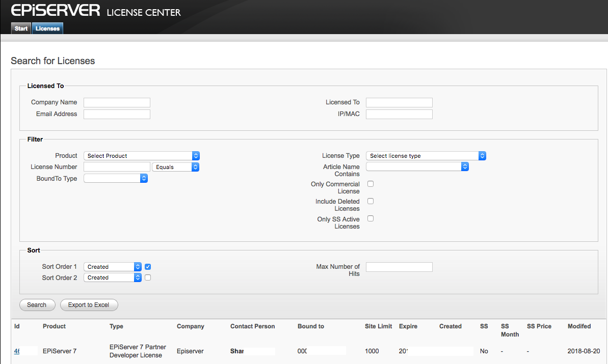608x364 pixels.
Task: Open the Select license type dropdown
Action: [x=426, y=156]
